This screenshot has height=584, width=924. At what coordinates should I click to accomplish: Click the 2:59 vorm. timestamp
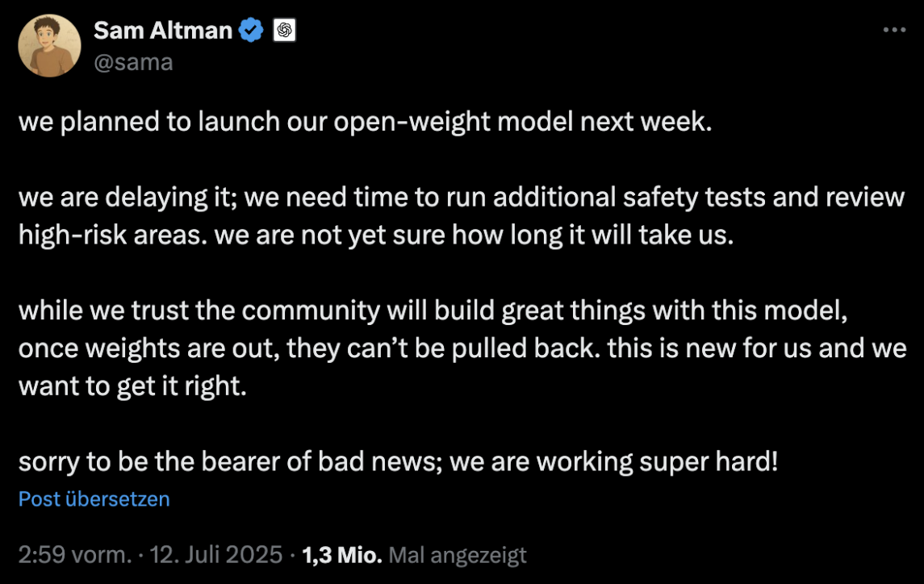[75, 554]
